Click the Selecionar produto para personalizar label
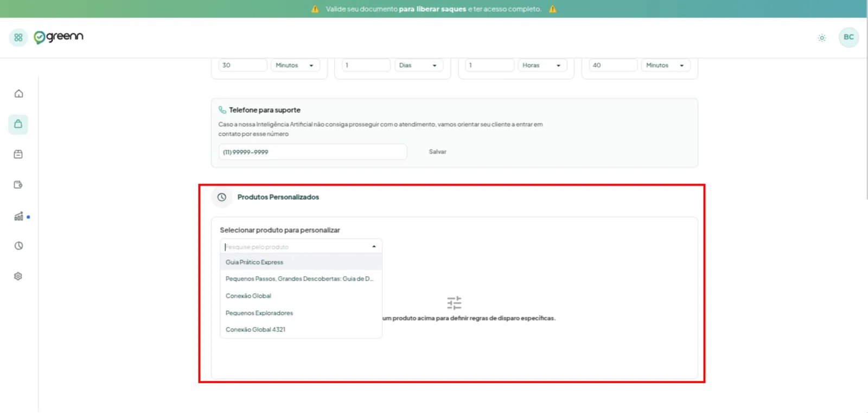Image resolution: width=868 pixels, height=413 pixels. click(280, 230)
